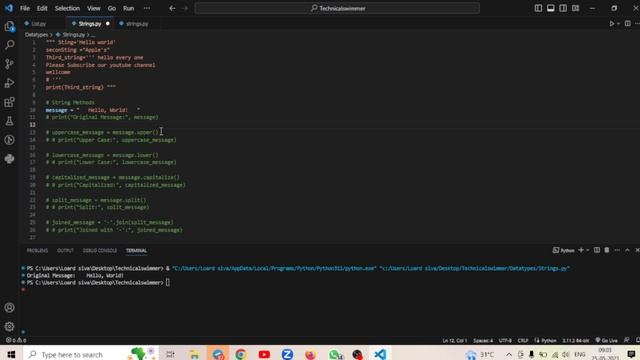Switch to the List.py editor tab
640x360 pixels.
pyautogui.click(x=38, y=24)
